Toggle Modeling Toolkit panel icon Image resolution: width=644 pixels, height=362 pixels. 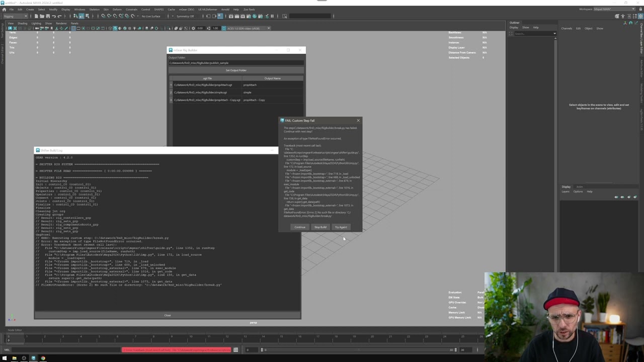coord(617,16)
